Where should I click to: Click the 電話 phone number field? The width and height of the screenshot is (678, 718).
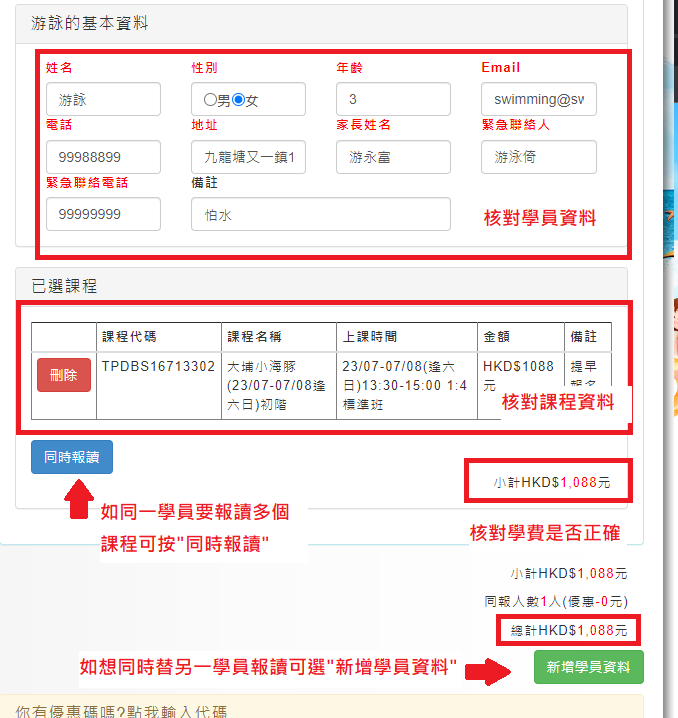[x=103, y=157]
